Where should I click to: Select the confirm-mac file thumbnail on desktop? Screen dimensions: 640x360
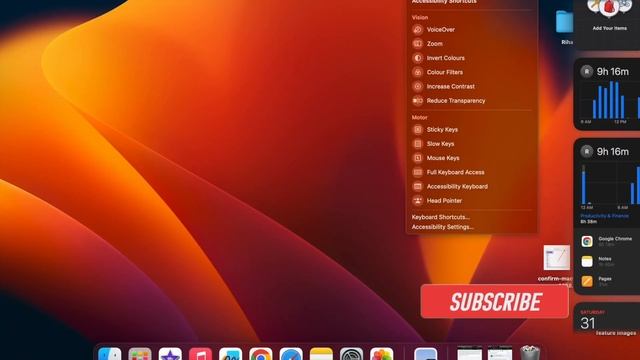coord(557,258)
